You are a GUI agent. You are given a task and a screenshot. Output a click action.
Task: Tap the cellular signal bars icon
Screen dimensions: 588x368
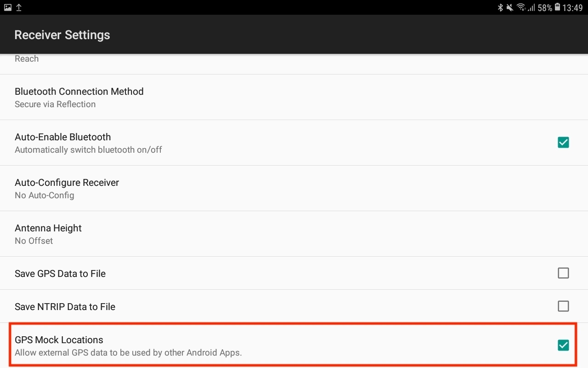point(531,7)
